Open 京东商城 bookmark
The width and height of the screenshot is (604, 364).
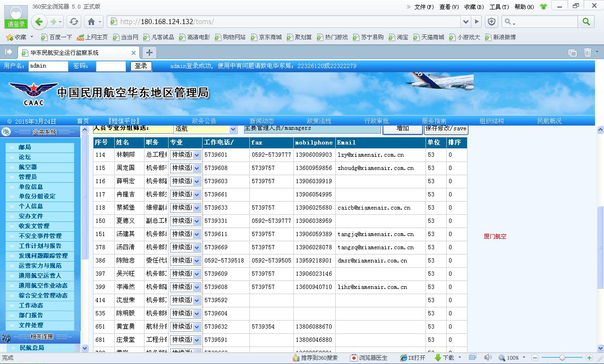266,37
